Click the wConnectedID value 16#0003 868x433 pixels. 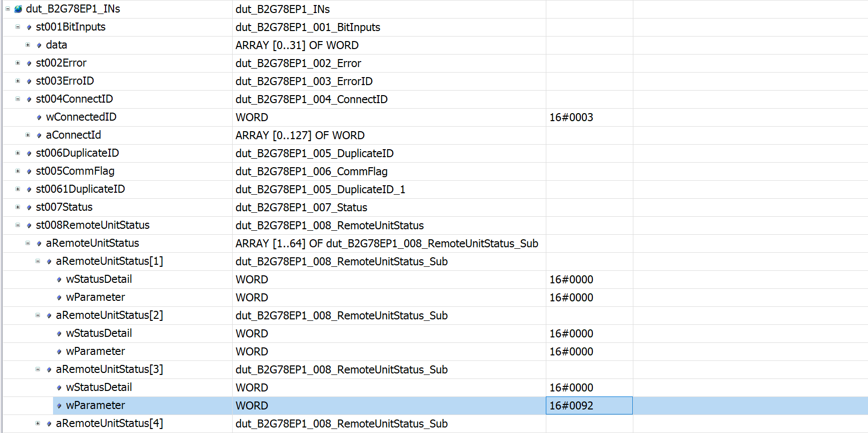571,117
